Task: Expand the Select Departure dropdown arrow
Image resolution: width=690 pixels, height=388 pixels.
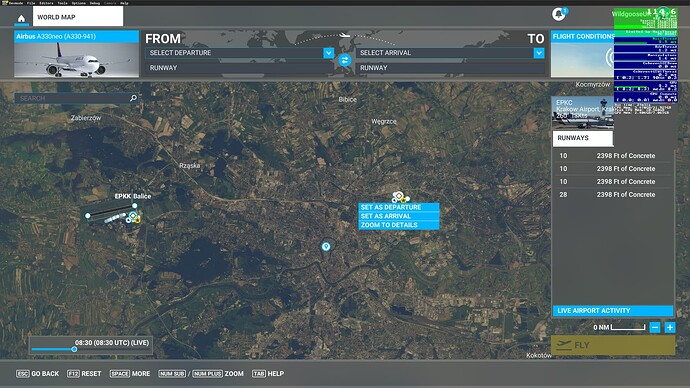Action: pyautogui.click(x=329, y=53)
